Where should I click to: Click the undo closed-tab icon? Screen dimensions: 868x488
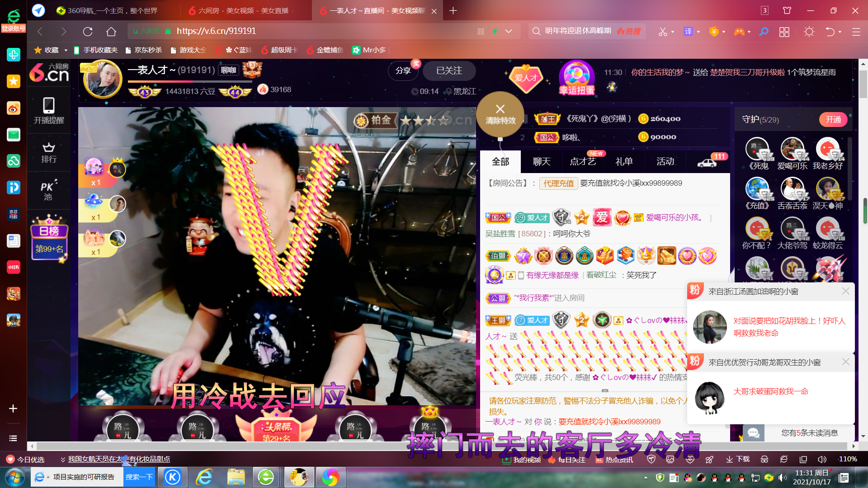click(830, 31)
